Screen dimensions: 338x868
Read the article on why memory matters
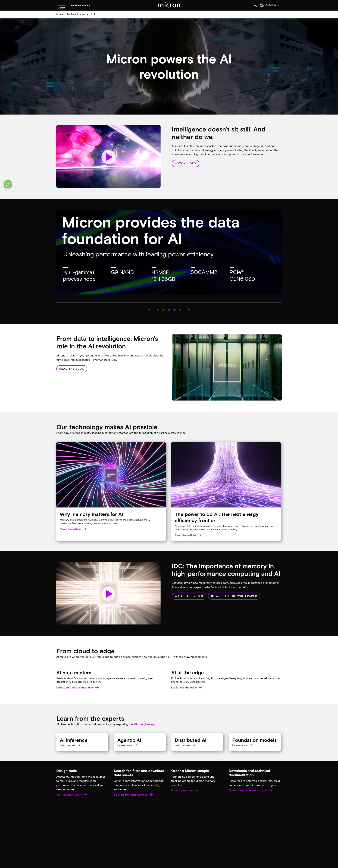tap(70, 529)
